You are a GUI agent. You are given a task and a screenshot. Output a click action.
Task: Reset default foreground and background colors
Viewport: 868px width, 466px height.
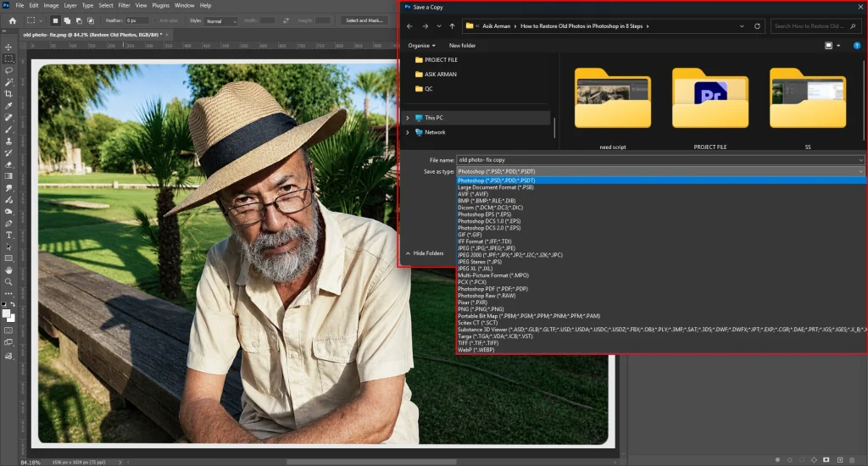(x=4, y=304)
